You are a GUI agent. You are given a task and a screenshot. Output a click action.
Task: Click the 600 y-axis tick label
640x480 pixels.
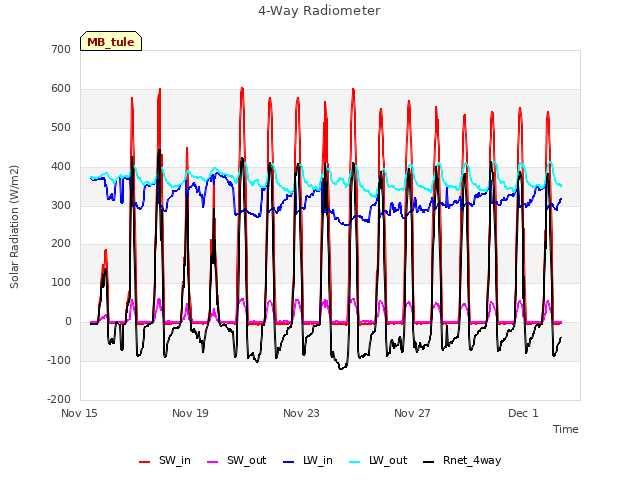61,89
